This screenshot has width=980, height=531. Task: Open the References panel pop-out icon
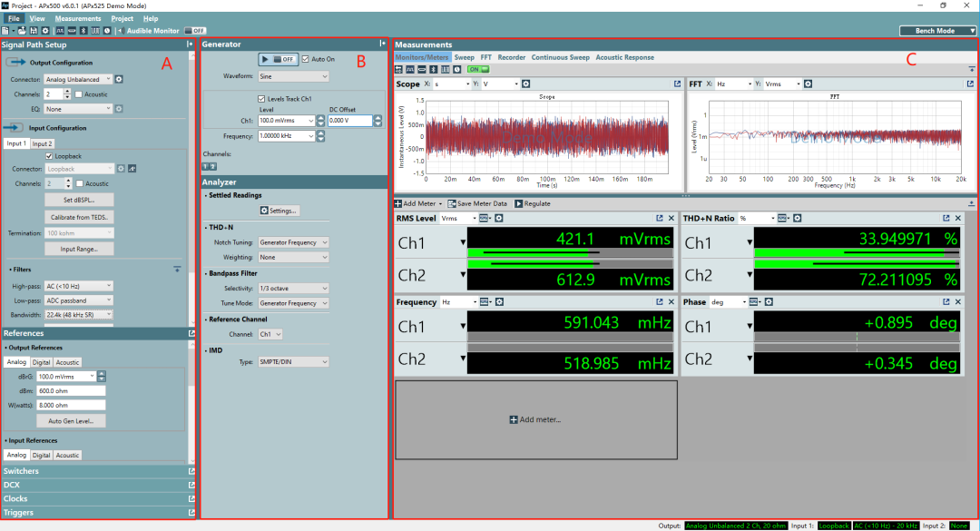[x=192, y=333]
